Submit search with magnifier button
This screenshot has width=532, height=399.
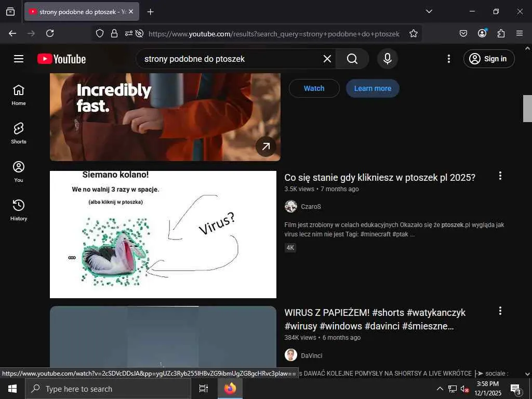(x=352, y=59)
